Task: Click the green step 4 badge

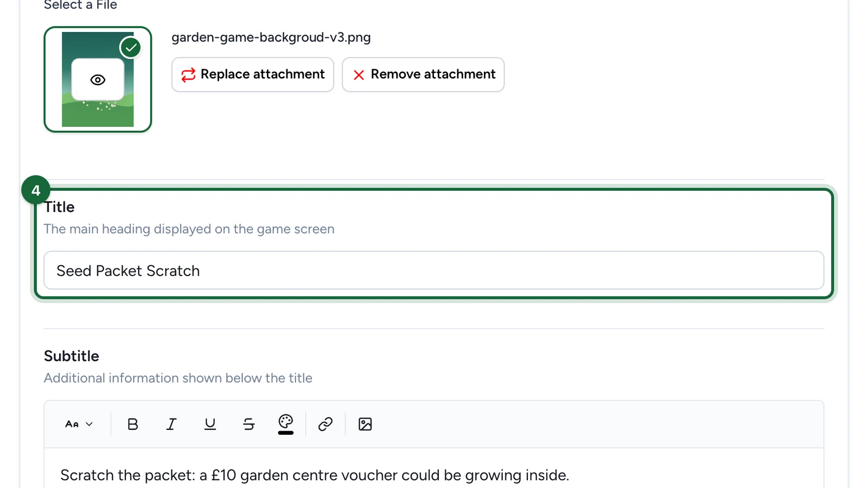Action: tap(36, 190)
